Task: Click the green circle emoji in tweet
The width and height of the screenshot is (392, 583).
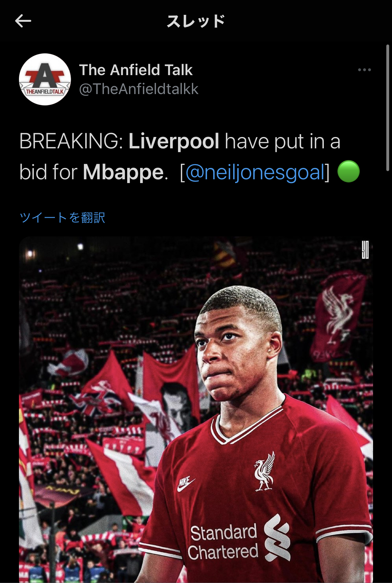Action: 348,171
